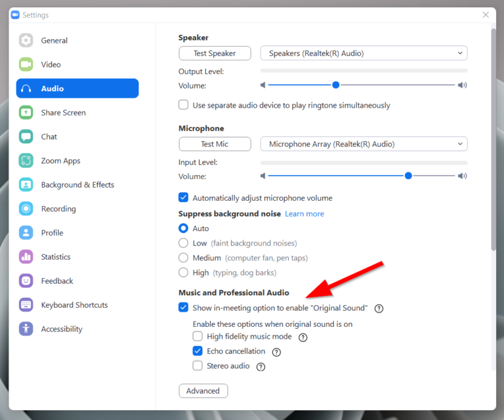Open the Learn more link
This screenshot has height=420, width=504.
[x=304, y=214]
